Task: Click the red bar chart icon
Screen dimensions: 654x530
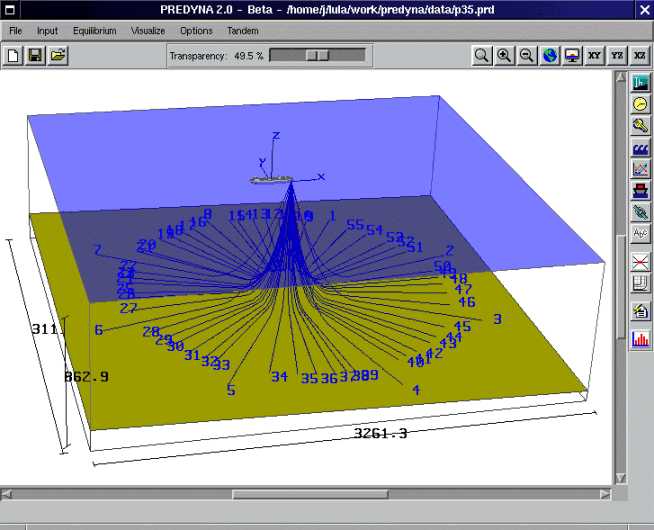Action: coord(640,339)
